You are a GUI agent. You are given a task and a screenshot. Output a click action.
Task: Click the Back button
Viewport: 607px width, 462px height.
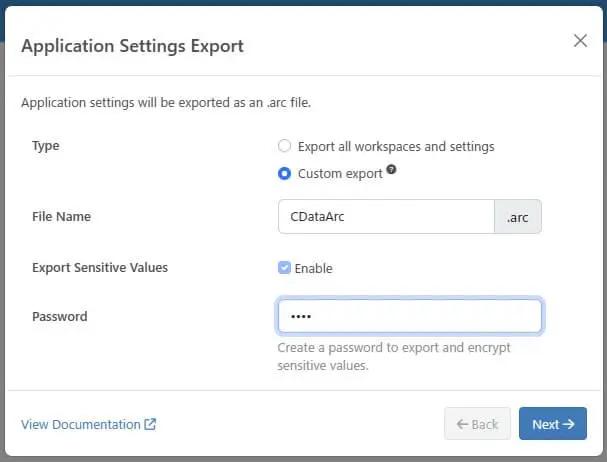click(x=477, y=424)
